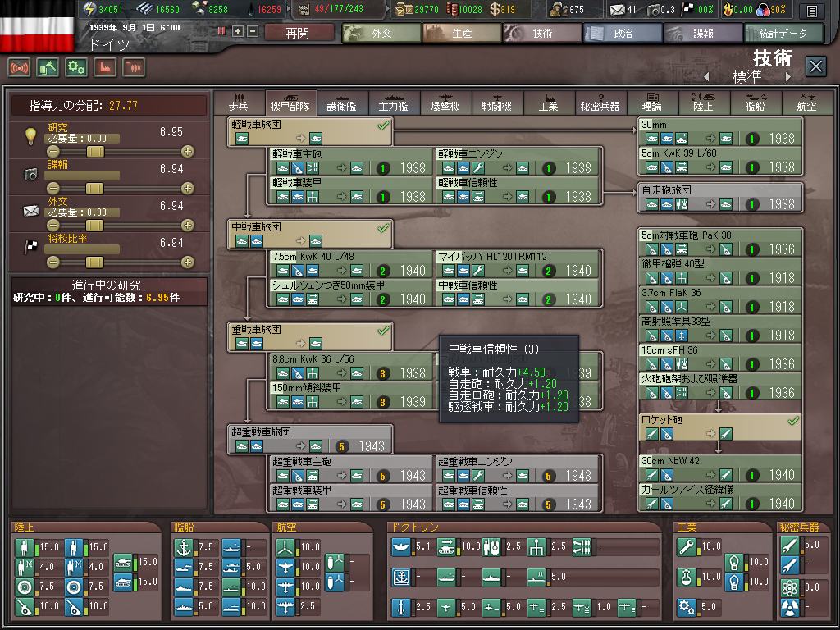This screenshot has width=840, height=630.
Task: Click the flask icon in 工業 panel
Action: pyautogui.click(x=687, y=577)
